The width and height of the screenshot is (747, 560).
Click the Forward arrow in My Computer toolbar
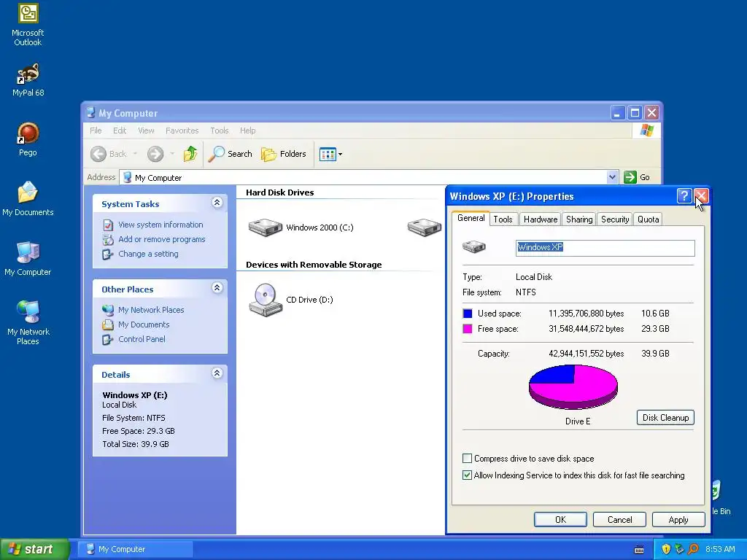point(155,154)
